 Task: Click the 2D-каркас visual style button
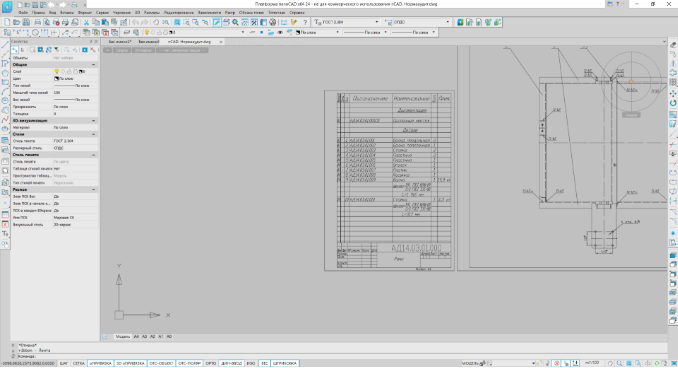(x=143, y=50)
